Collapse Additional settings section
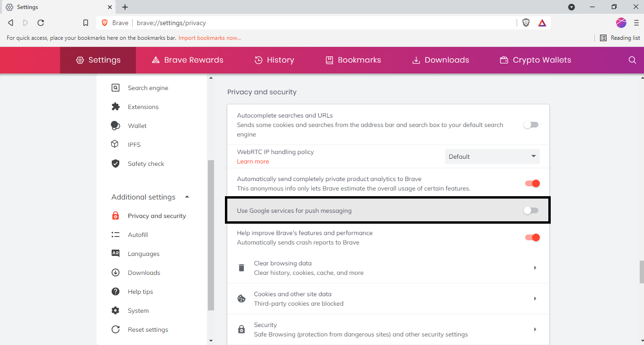644x345 pixels. point(187,197)
